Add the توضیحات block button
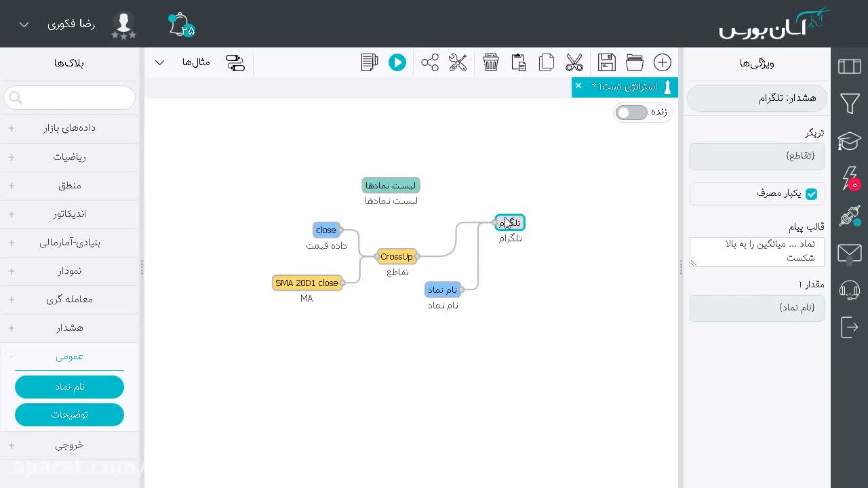Viewport: 868px width, 488px height. pos(69,414)
